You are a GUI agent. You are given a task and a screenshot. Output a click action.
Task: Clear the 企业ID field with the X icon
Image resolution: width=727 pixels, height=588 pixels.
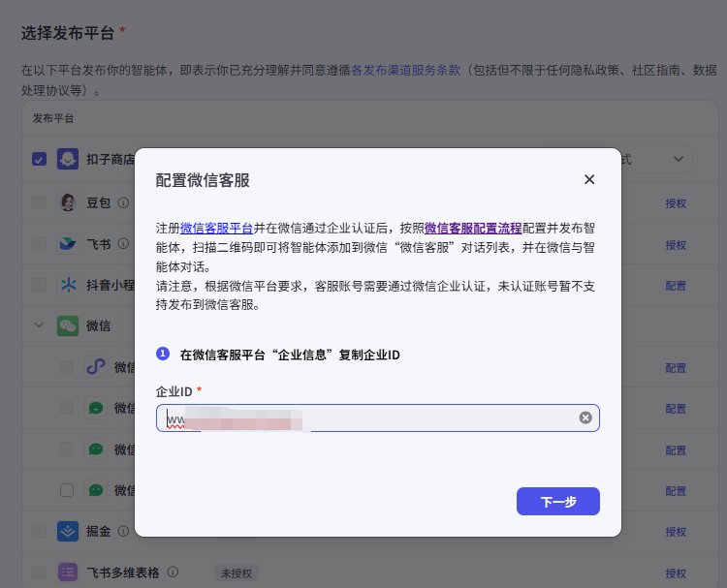[585, 418]
